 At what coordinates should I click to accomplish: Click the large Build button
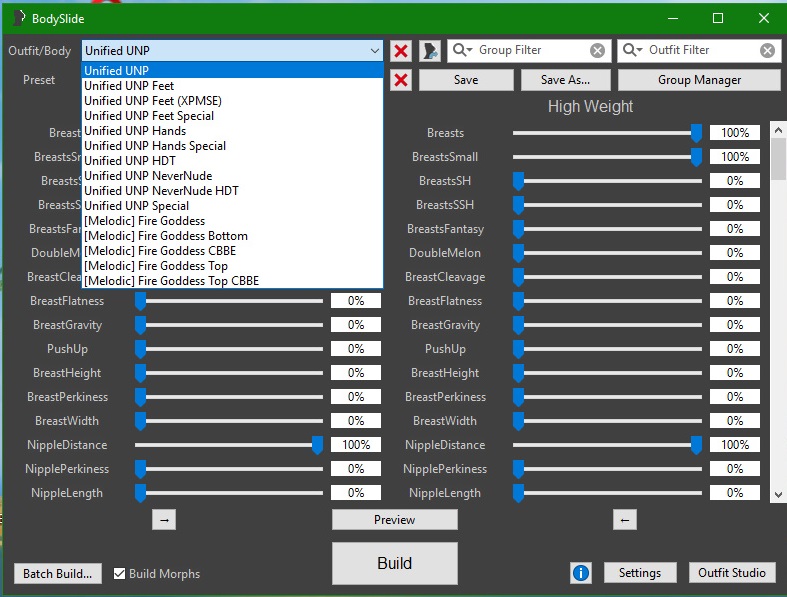coord(395,563)
